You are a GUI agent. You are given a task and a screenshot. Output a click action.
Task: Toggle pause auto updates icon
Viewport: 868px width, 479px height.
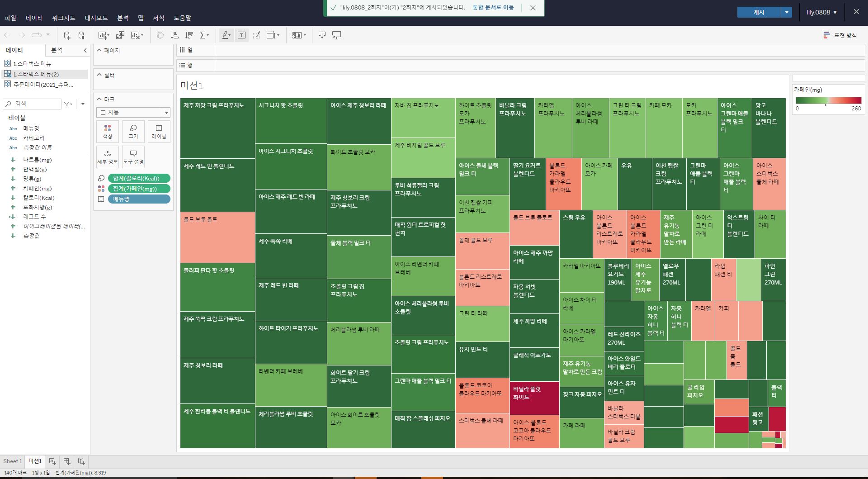(x=81, y=35)
